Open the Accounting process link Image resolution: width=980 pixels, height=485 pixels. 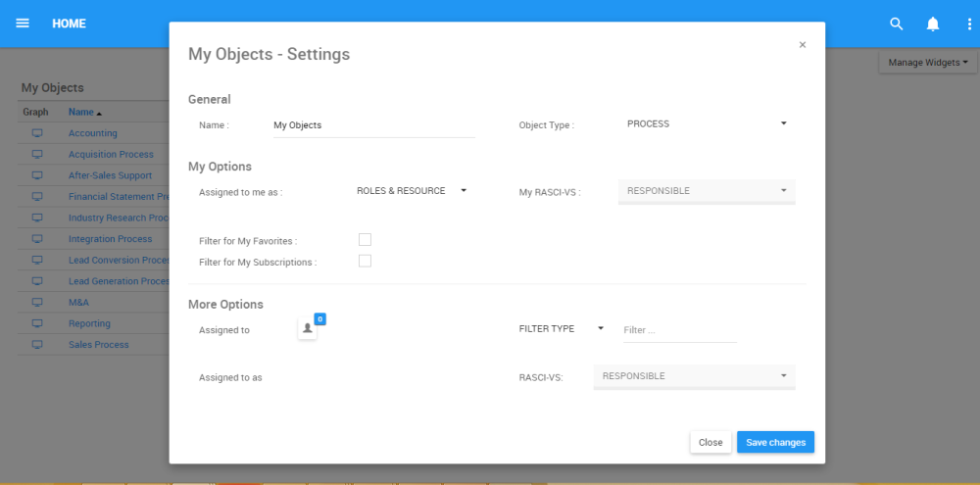click(x=93, y=133)
